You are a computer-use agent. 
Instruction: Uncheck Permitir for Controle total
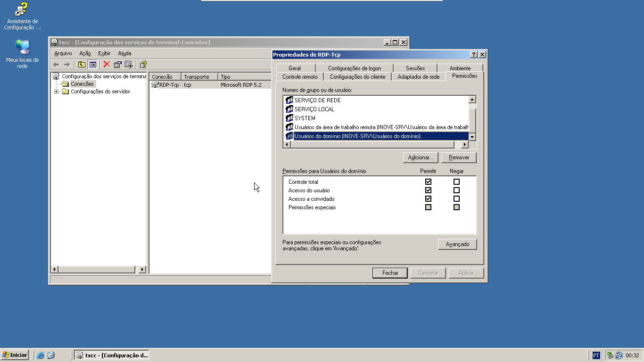428,181
